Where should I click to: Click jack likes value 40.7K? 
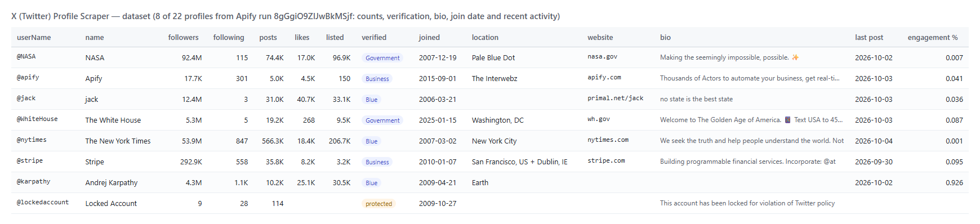coord(306,100)
